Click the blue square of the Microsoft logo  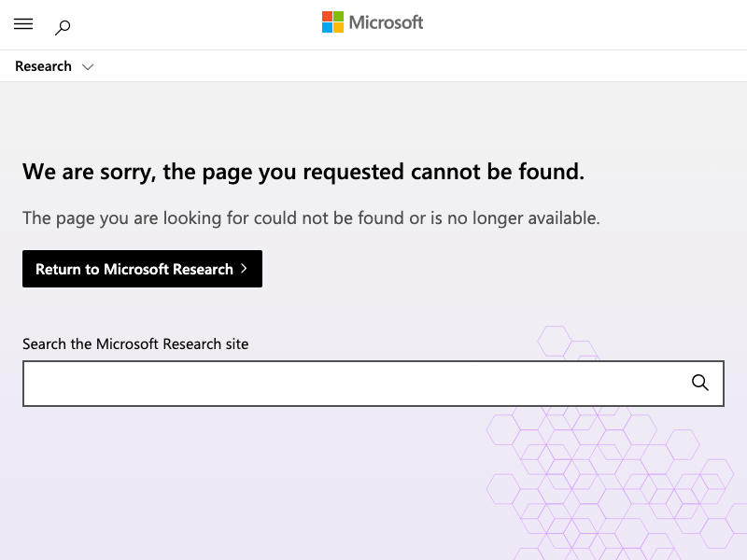click(328, 28)
